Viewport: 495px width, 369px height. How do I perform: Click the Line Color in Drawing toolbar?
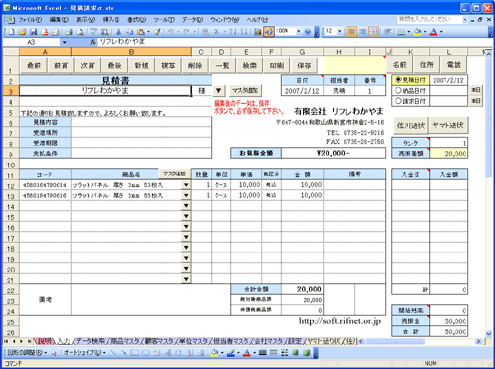click(x=231, y=352)
